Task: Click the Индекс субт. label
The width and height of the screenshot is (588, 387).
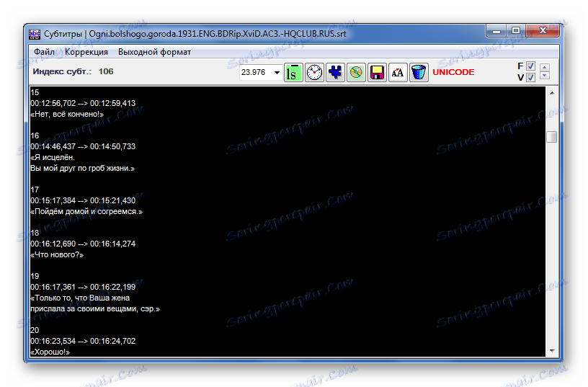Action: coord(62,71)
